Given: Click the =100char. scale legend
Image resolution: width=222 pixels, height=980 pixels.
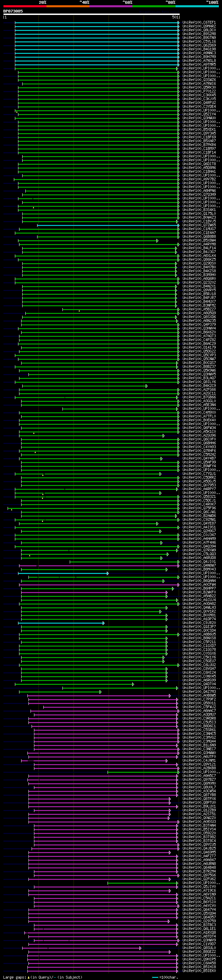Looking at the screenshot, I should pos(165,977).
